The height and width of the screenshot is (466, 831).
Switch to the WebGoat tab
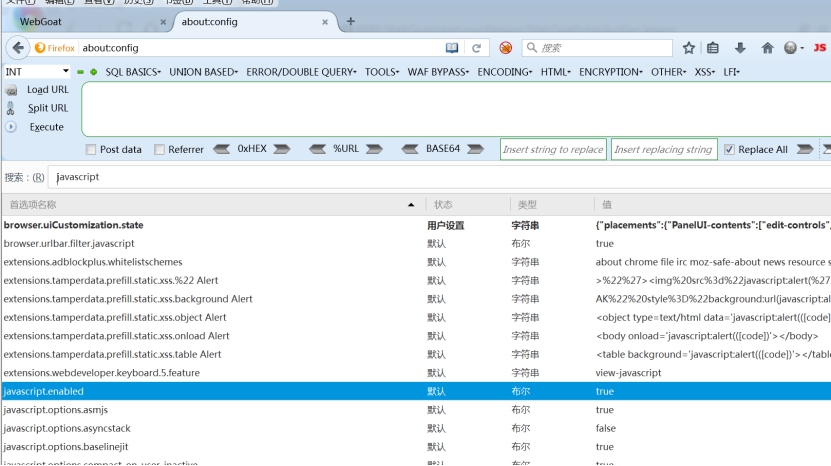click(87, 22)
